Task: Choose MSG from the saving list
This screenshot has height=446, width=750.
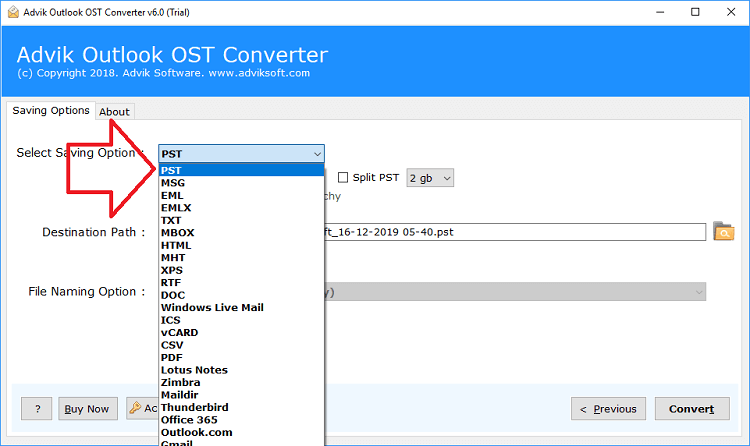Action: [x=242, y=183]
